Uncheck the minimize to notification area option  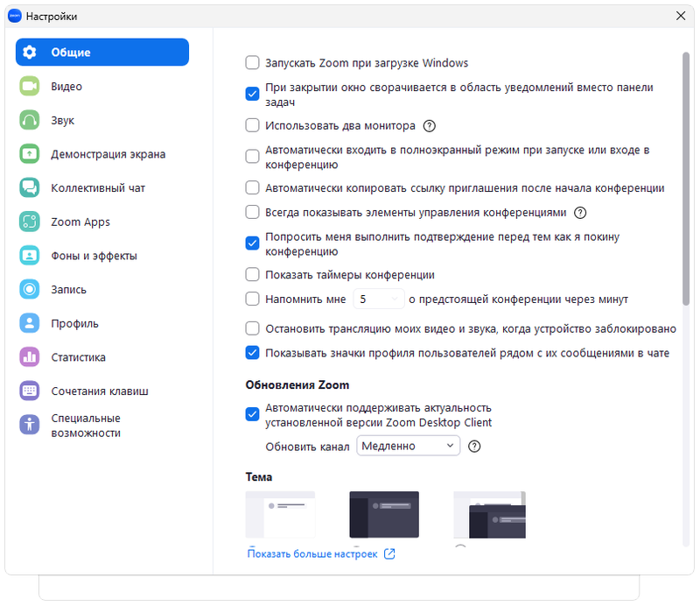point(252,95)
